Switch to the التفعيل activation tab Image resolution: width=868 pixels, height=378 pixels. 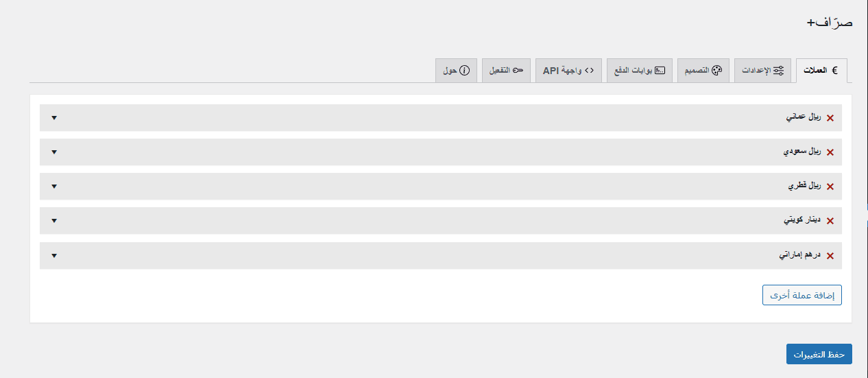(x=506, y=71)
